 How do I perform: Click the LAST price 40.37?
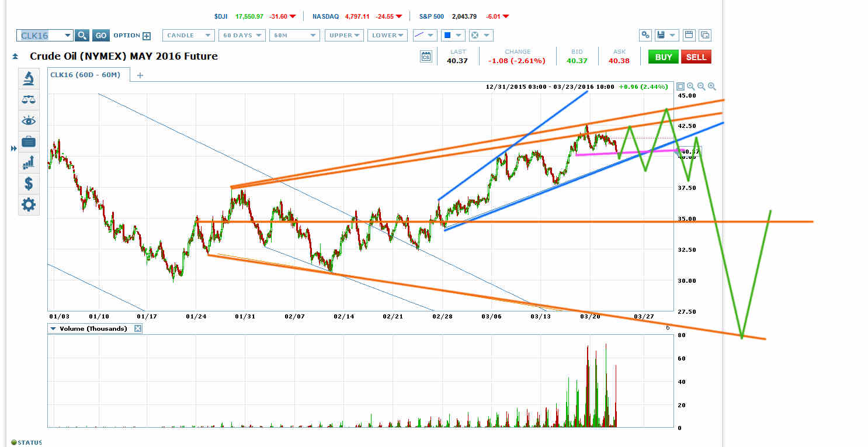(x=457, y=61)
